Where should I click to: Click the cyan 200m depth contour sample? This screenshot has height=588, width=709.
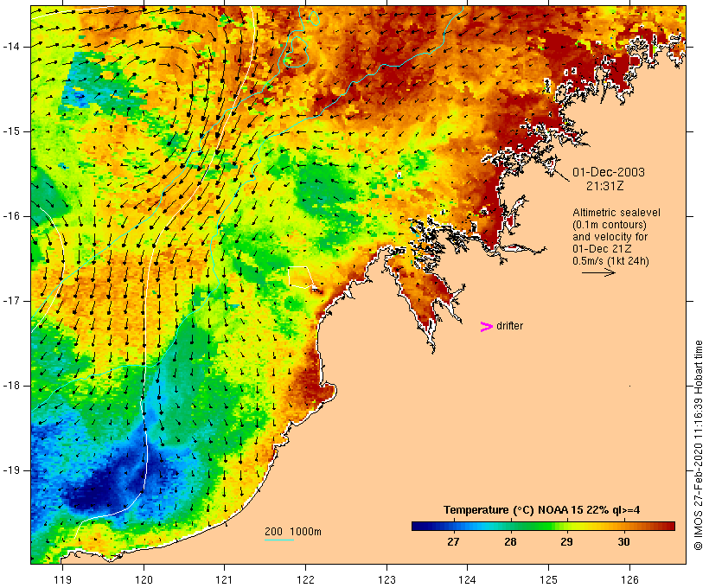tap(279, 540)
